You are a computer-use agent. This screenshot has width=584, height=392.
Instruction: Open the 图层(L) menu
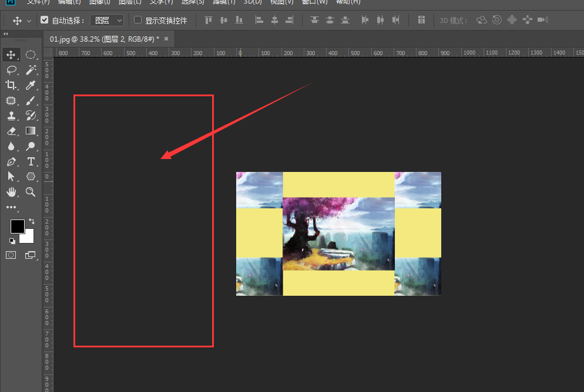130,2
